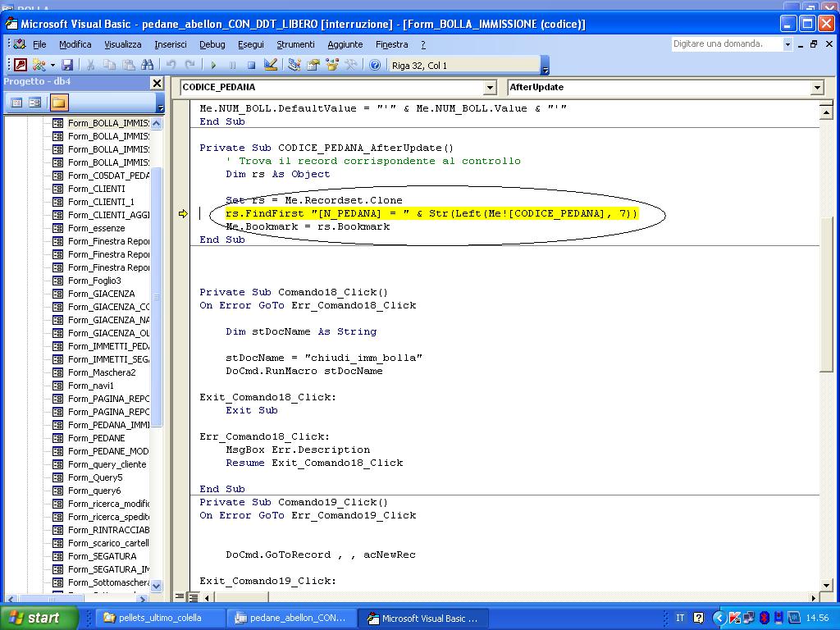Open Standard toolbar options dropdown arrow
Viewport: 840px width, 630px height.
point(545,66)
